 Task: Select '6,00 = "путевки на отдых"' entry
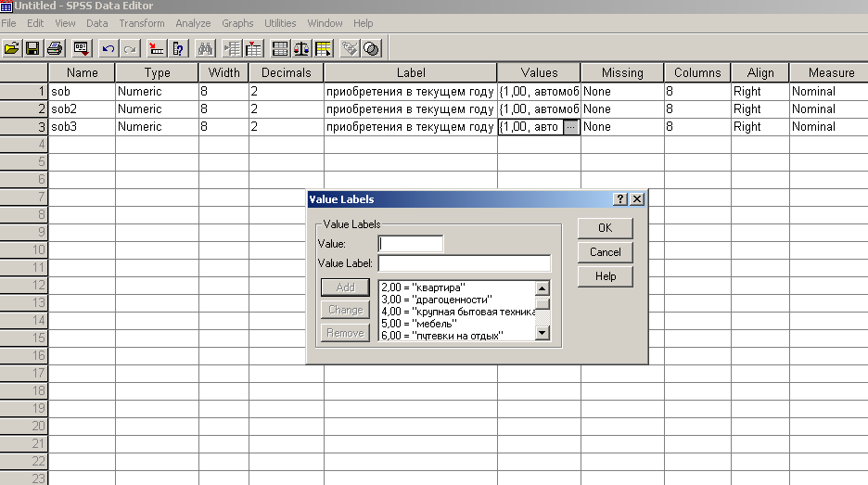click(x=457, y=336)
